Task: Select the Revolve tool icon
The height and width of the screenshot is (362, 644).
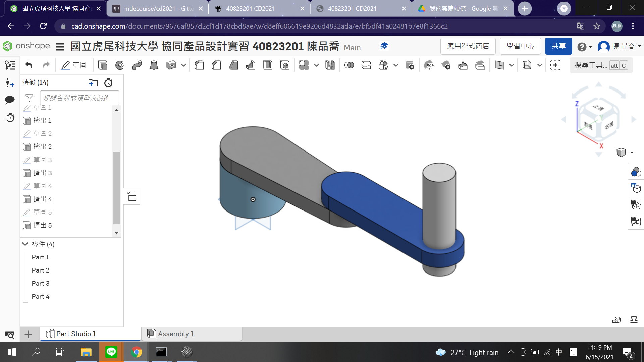Action: (x=120, y=65)
